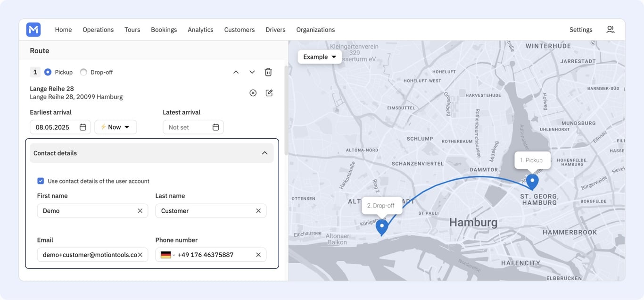The width and height of the screenshot is (644, 300).
Task: Click the Phone number input field
Action: tap(211, 255)
